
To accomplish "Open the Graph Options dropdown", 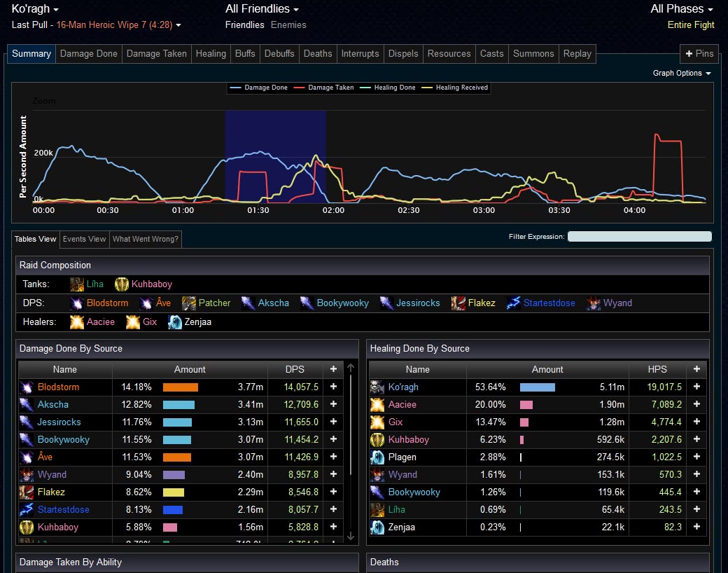I will [x=682, y=73].
